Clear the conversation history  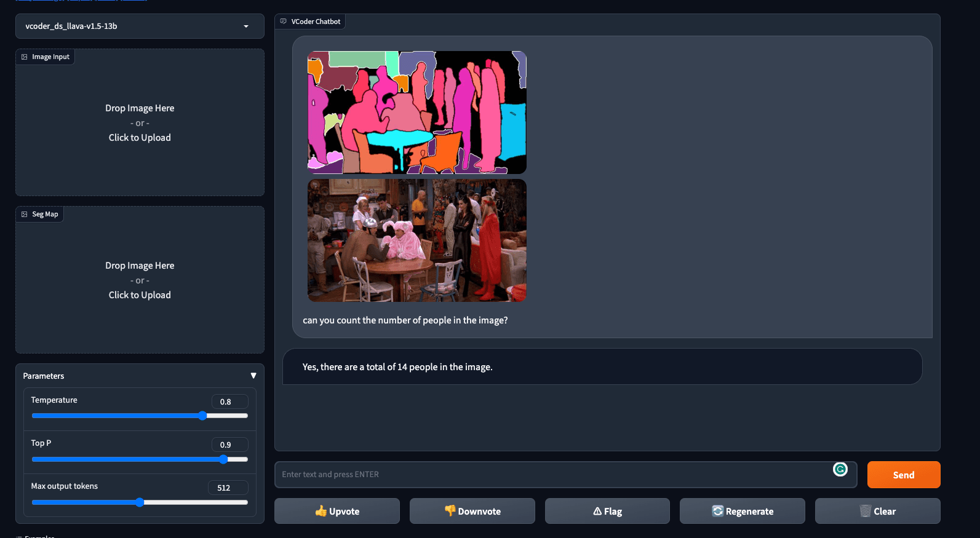[878, 511]
